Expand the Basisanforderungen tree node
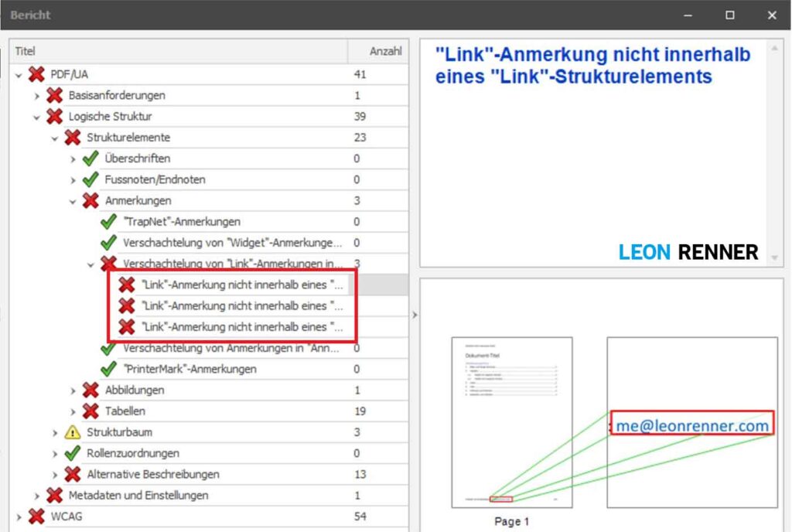 point(36,96)
